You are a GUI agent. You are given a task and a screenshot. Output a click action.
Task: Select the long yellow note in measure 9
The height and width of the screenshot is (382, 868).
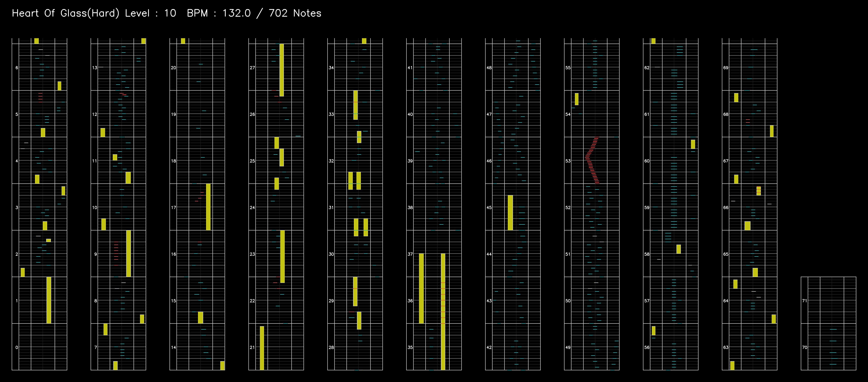click(128, 253)
